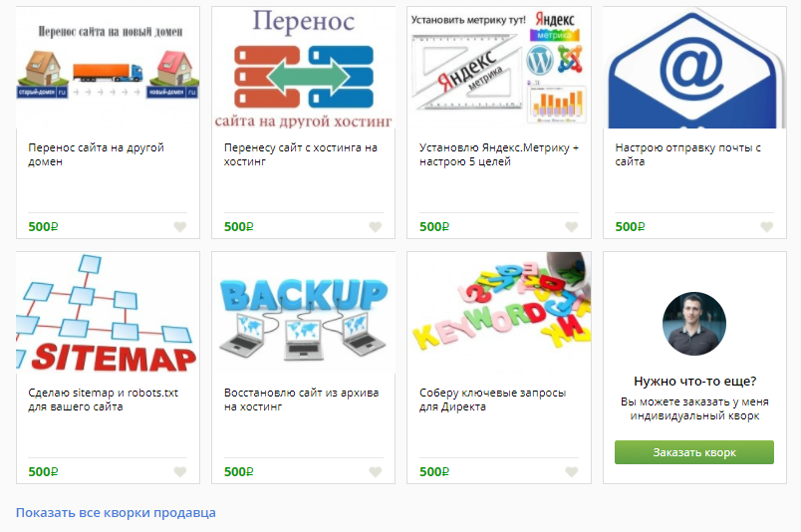801x532 pixels.
Task: Open title Соберу ключевые запросы для Директа
Action: point(492,399)
